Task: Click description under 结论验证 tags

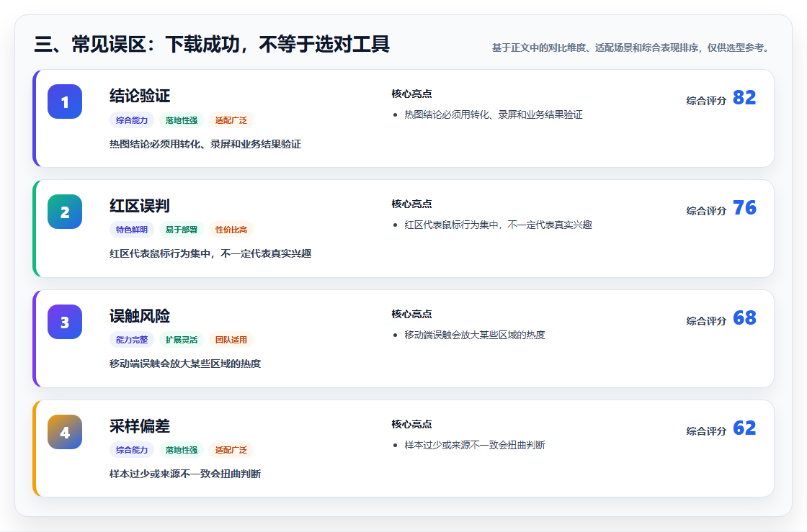Action: (205, 144)
